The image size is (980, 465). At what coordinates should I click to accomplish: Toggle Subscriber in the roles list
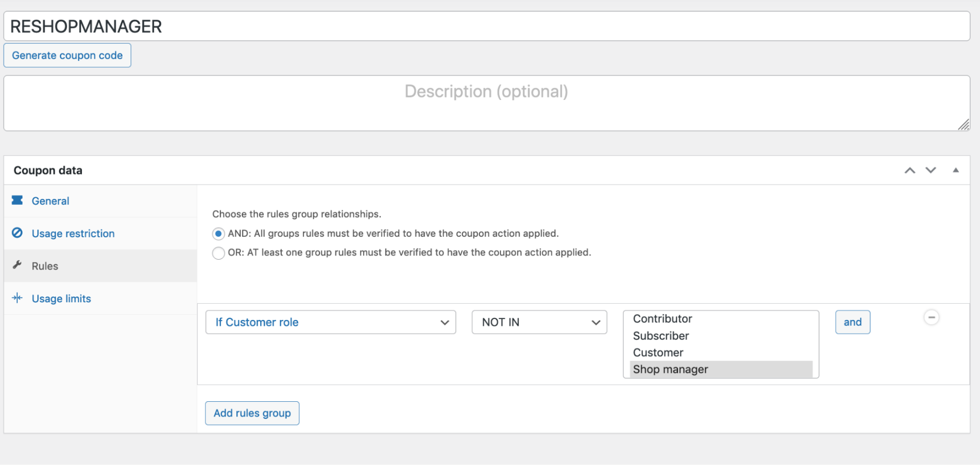pyautogui.click(x=661, y=336)
